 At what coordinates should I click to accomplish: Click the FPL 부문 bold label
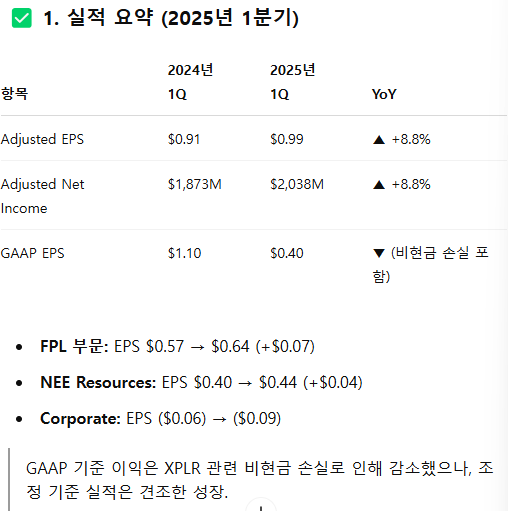coord(74,346)
